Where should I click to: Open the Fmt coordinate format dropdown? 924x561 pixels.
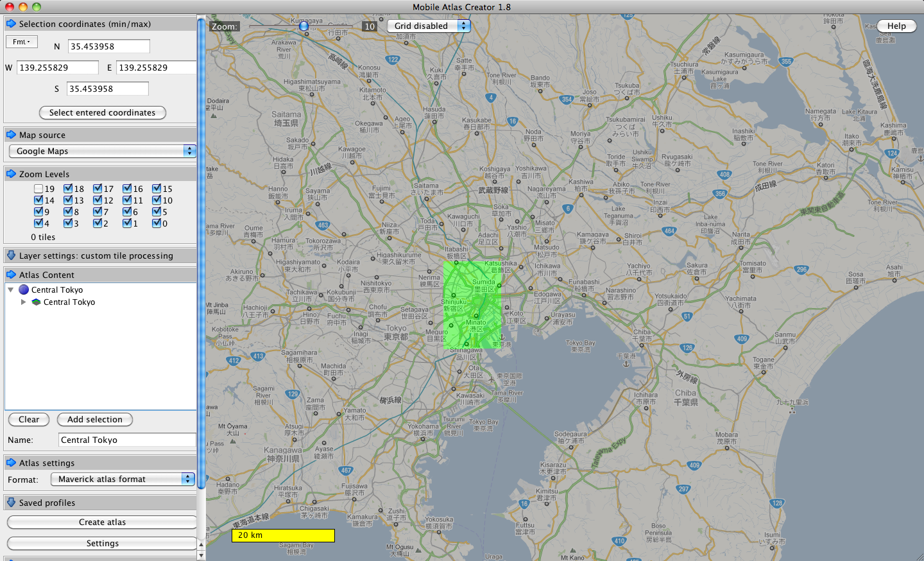point(22,42)
